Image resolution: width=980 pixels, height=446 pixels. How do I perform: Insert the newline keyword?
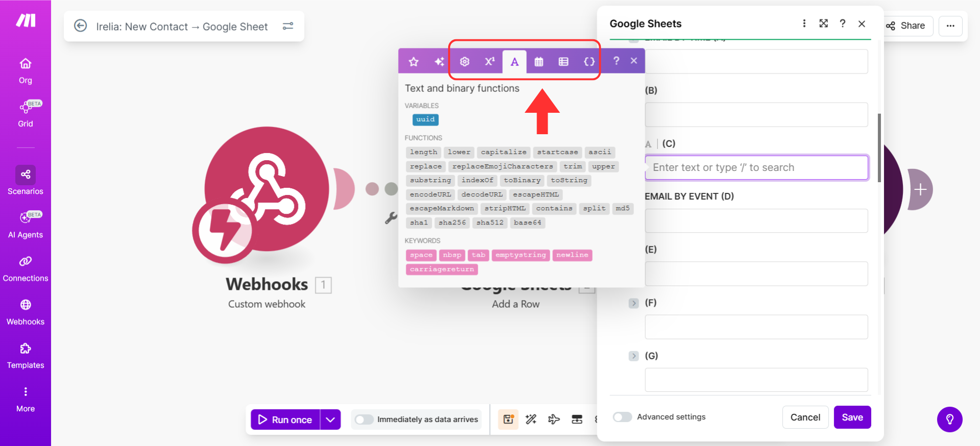[572, 255]
